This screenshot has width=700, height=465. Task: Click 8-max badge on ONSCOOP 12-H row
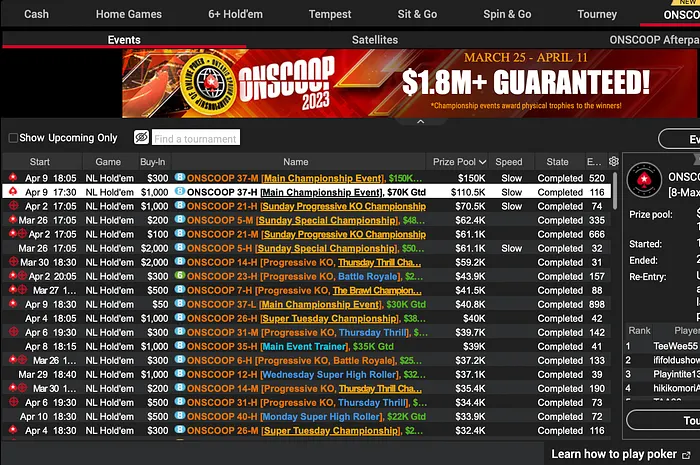point(179,374)
